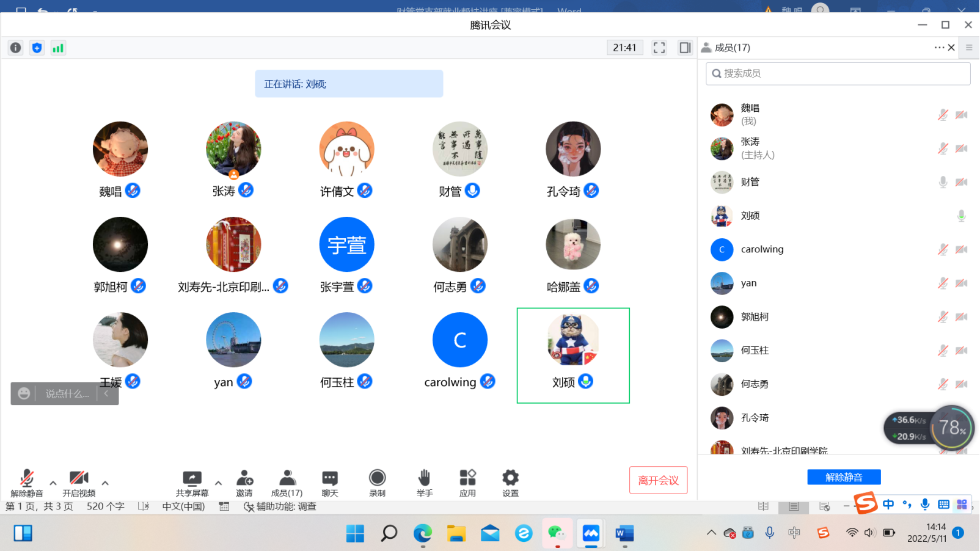Toggle microphone for 刘硕 in members list
This screenshot has width=980, height=551.
pyautogui.click(x=961, y=216)
